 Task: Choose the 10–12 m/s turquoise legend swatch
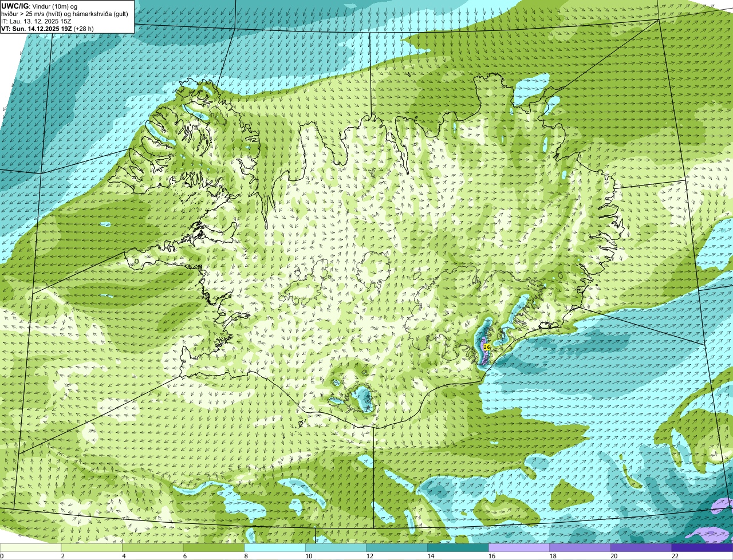click(x=336, y=547)
